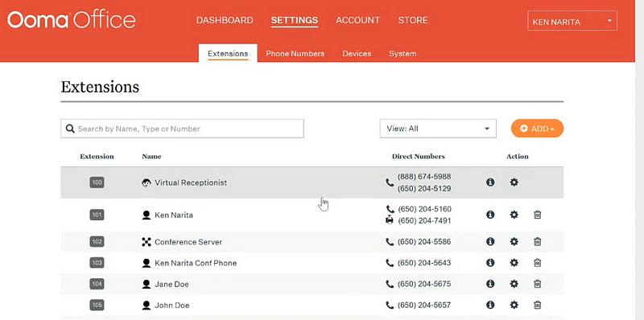
Task: Switch to the System tab
Action: point(402,54)
